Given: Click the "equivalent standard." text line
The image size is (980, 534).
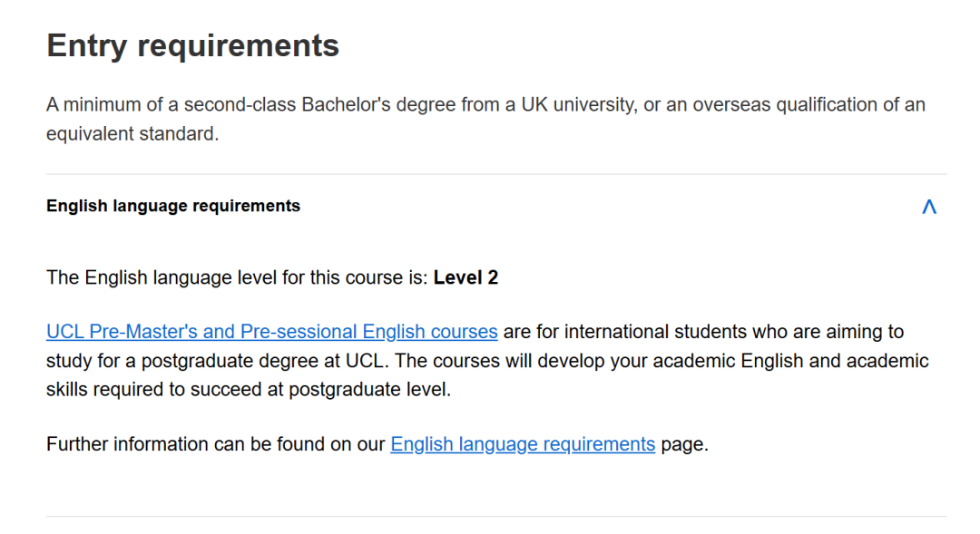Looking at the screenshot, I should (132, 134).
